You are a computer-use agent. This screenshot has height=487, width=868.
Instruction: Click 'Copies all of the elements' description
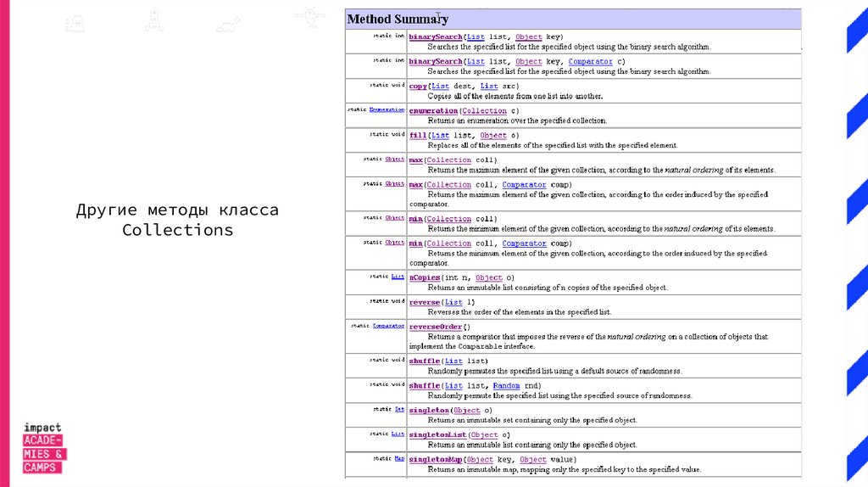515,97
